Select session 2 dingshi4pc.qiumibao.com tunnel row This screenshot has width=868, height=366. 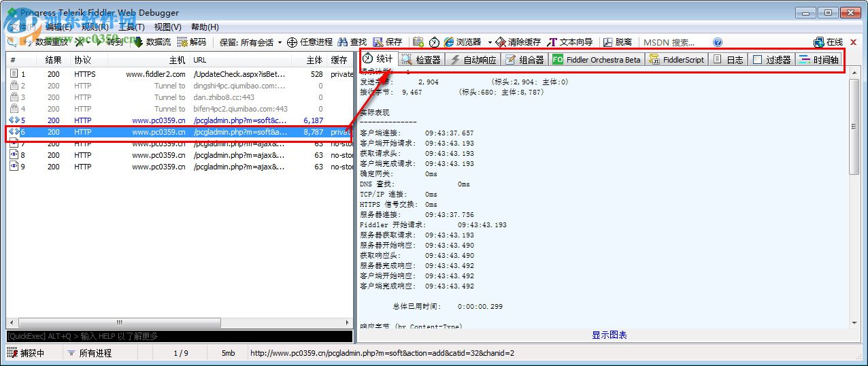tap(180, 86)
